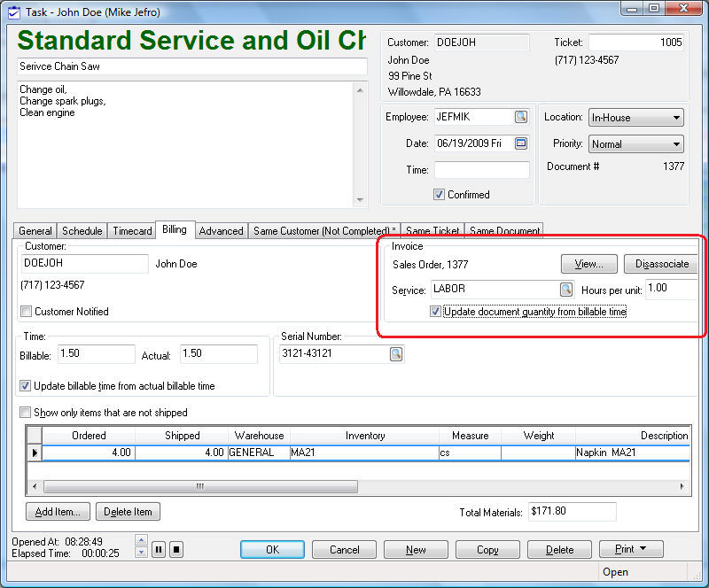Open the Print button dropdown menu
Viewport: 709px width, 588px height.
point(631,549)
